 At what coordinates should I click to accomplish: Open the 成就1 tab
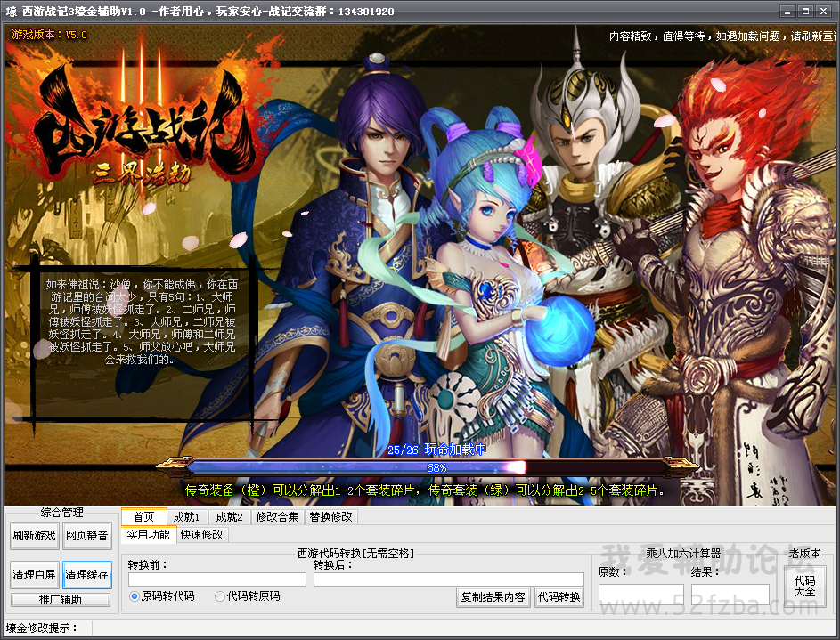pyautogui.click(x=186, y=517)
